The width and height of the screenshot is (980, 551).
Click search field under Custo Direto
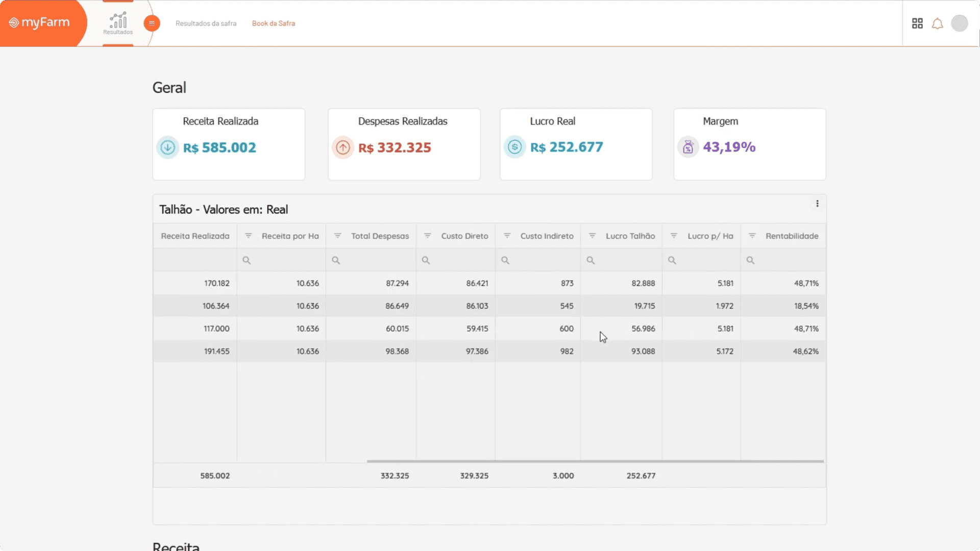click(456, 260)
